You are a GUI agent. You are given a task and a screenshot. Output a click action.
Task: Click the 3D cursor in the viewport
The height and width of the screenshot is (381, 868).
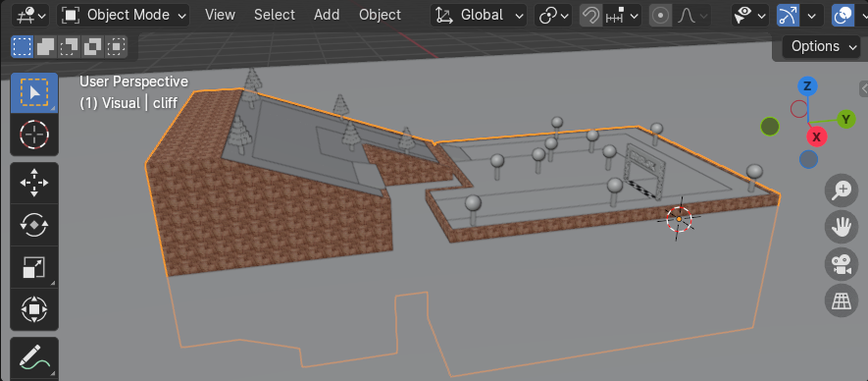[x=680, y=219]
